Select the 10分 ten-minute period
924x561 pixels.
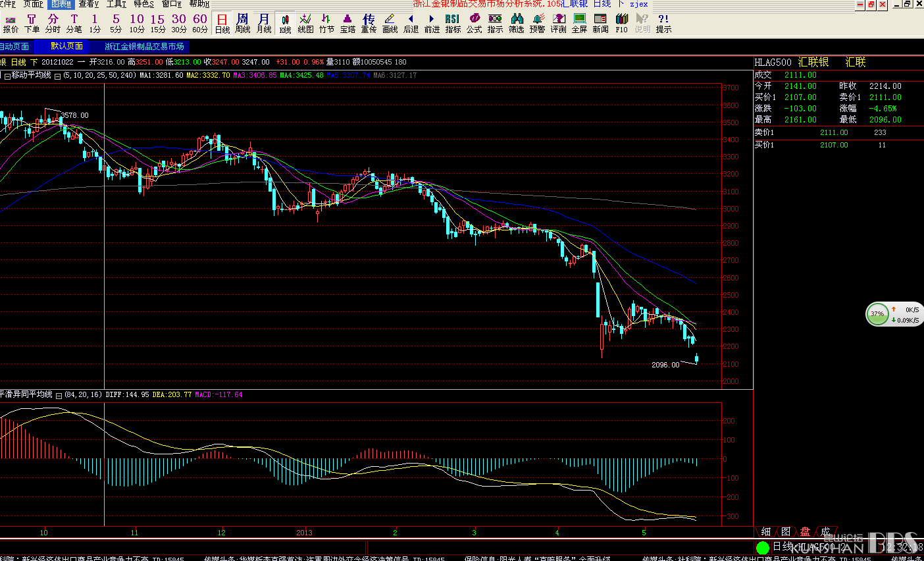coord(137,24)
